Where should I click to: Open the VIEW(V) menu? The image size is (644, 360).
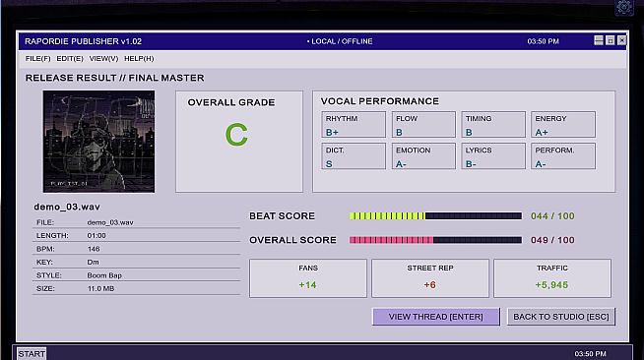(103, 59)
